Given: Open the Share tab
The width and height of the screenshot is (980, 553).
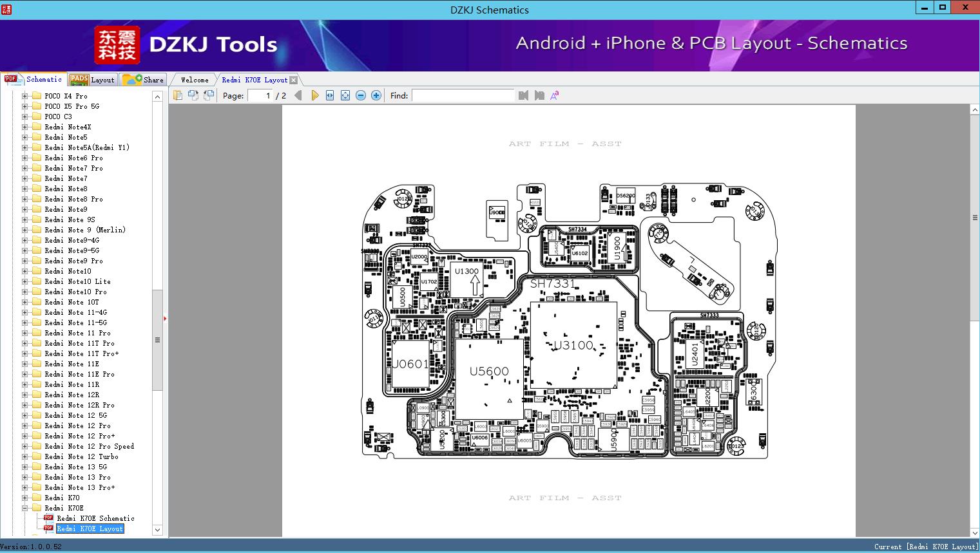Looking at the screenshot, I should 143,80.
